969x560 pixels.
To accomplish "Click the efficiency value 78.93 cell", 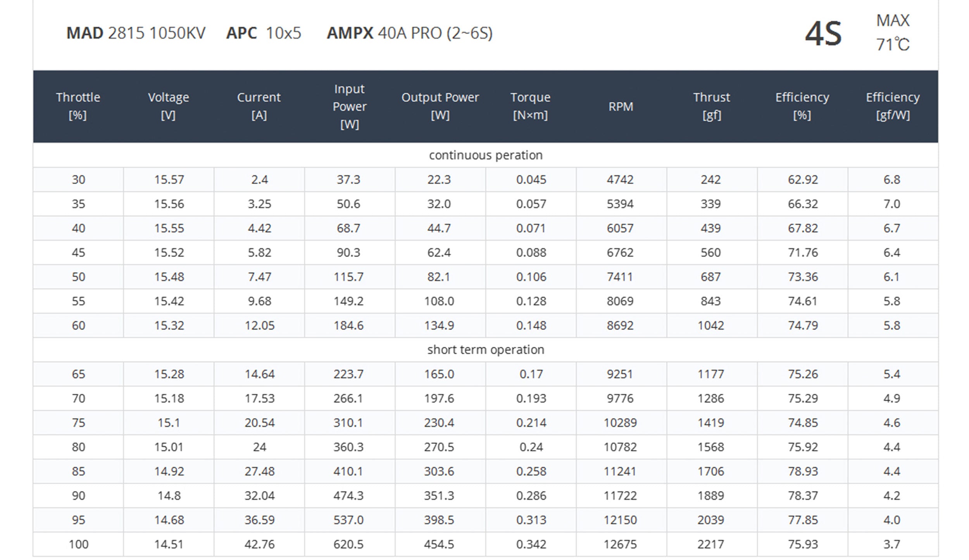I will [x=803, y=471].
